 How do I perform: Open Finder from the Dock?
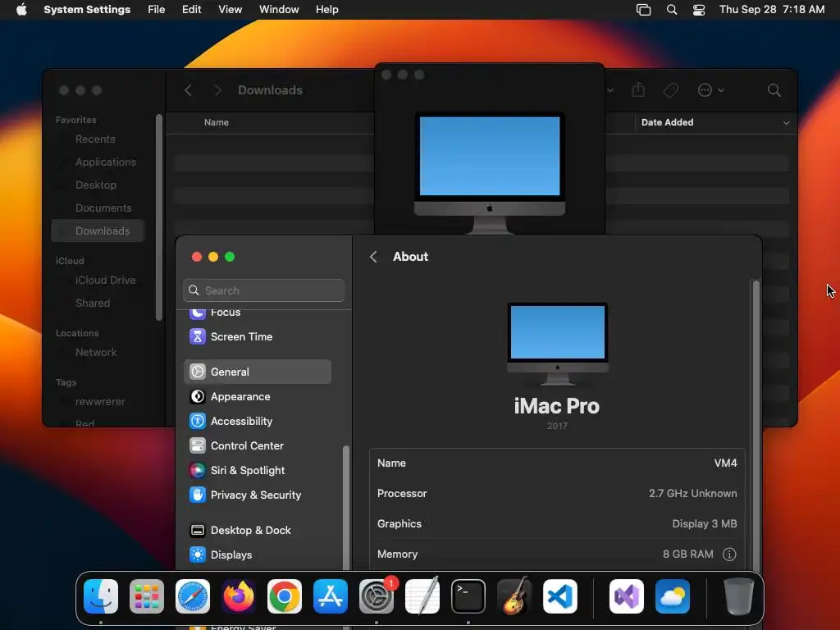pyautogui.click(x=101, y=596)
